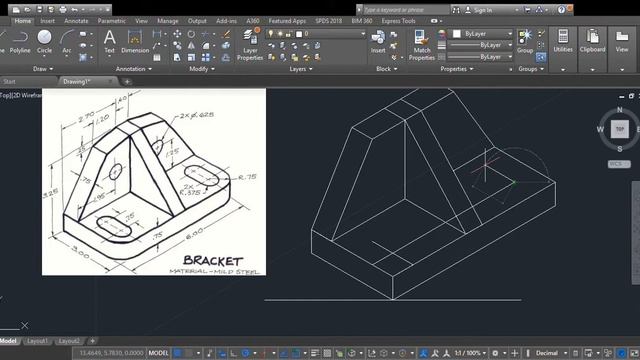Viewport: 640px width, 360px height.
Task: Click the Print icon in quick access toolbar
Action: pos(63,9)
